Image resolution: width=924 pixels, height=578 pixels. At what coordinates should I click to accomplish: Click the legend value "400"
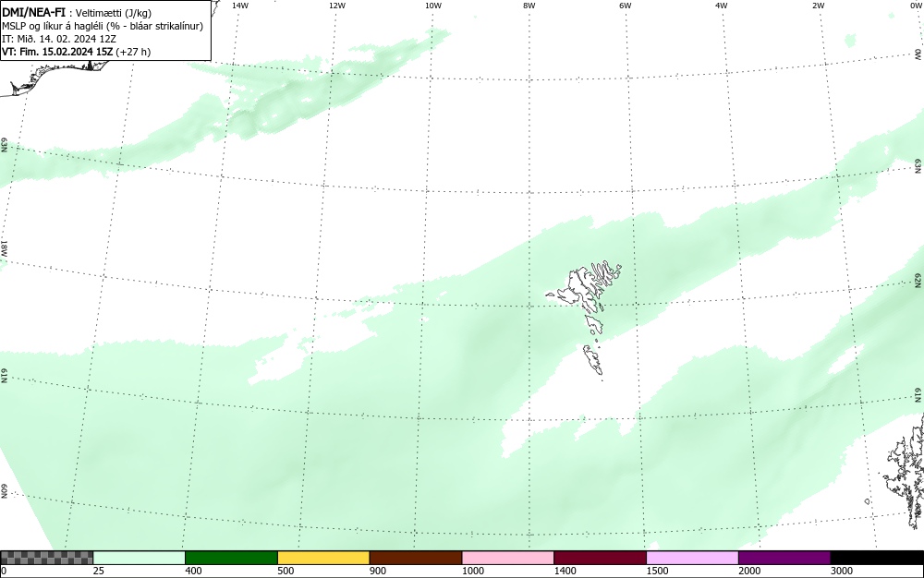193,571
